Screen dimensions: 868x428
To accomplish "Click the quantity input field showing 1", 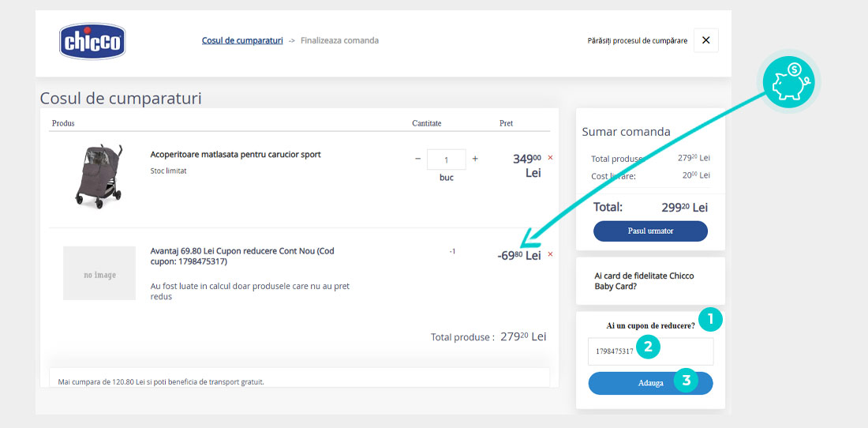I will (x=446, y=160).
